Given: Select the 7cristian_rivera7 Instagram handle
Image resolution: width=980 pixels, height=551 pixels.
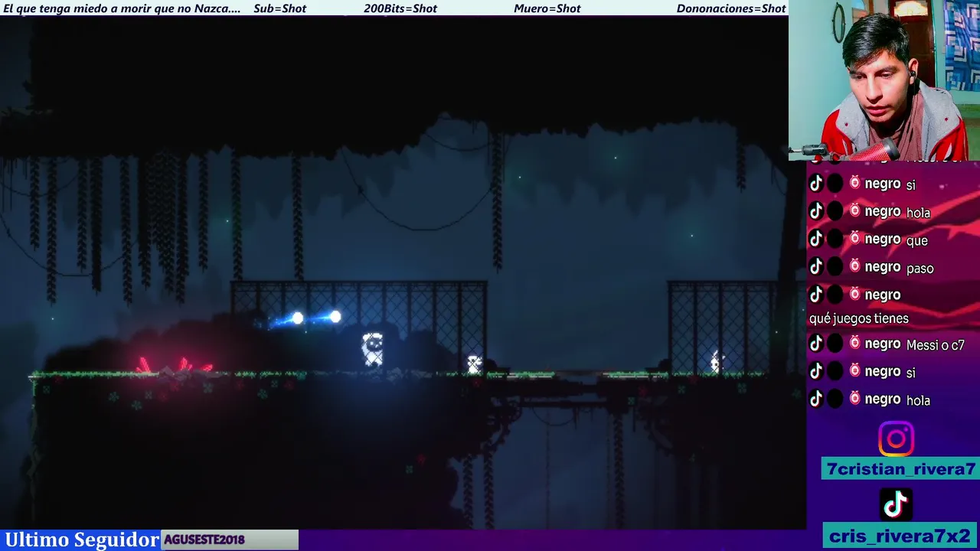Looking at the screenshot, I should (901, 469).
